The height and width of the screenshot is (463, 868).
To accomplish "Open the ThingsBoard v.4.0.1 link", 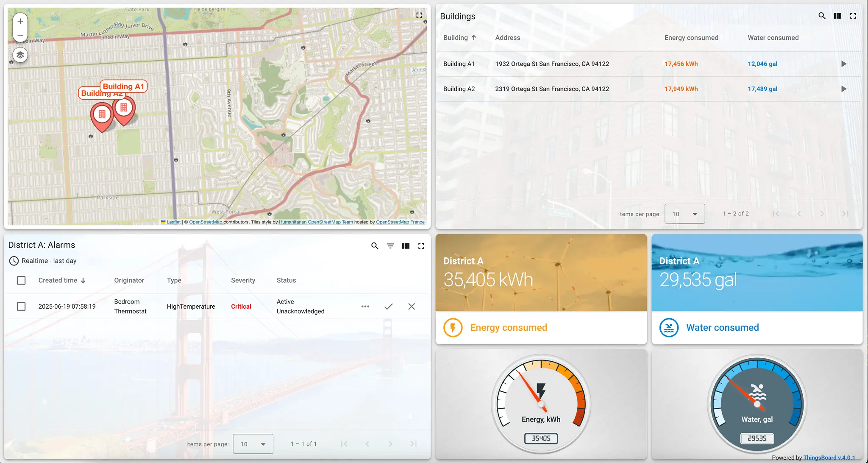I will (x=830, y=457).
